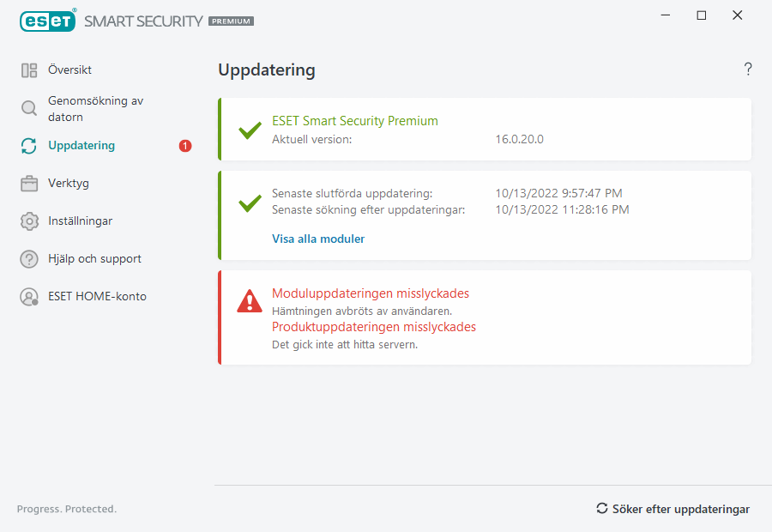
Task: Click the red warning triangle icon
Action: (250, 301)
